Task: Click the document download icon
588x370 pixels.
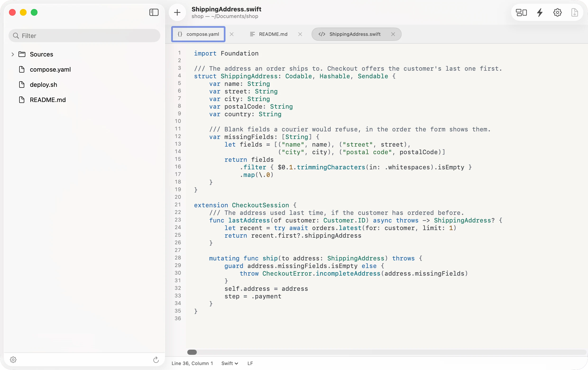Action: point(574,12)
